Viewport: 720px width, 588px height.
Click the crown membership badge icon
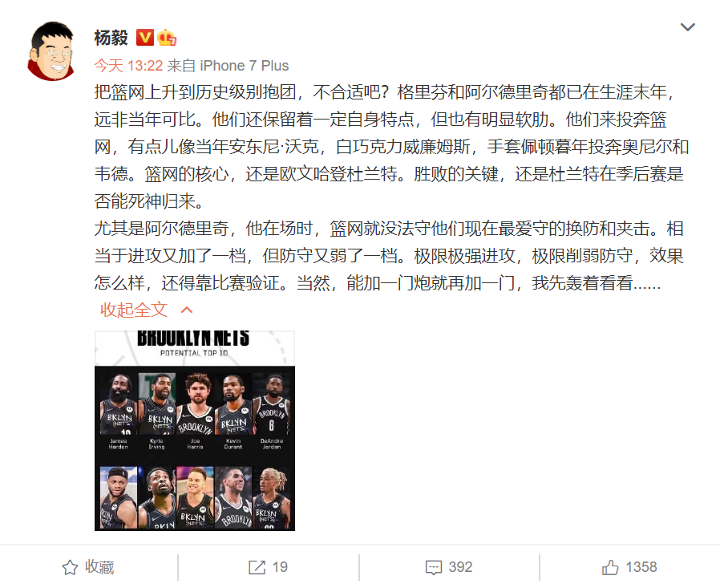[x=167, y=38]
